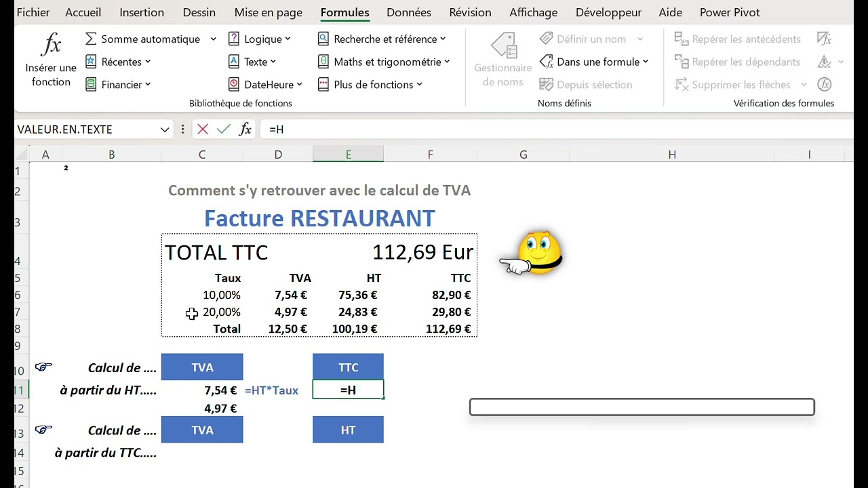
Task: Cancel formula entry with the red X
Action: 203,129
